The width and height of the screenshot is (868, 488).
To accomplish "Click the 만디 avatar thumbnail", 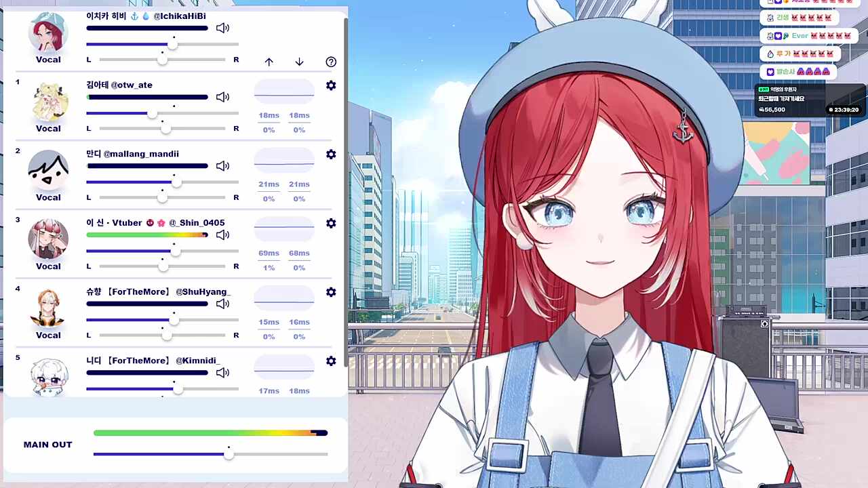I will [48, 171].
